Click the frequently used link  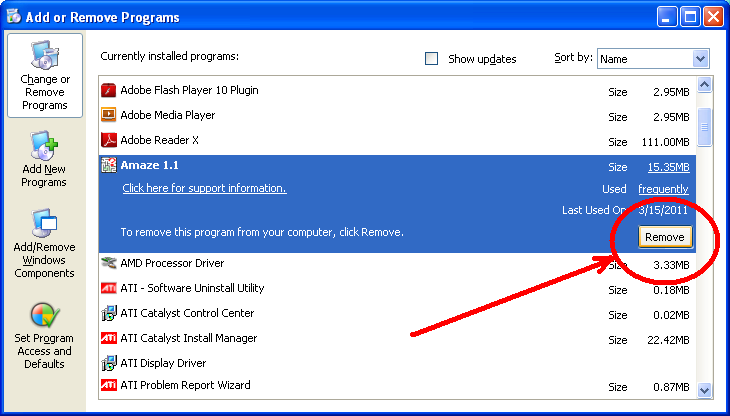[663, 189]
